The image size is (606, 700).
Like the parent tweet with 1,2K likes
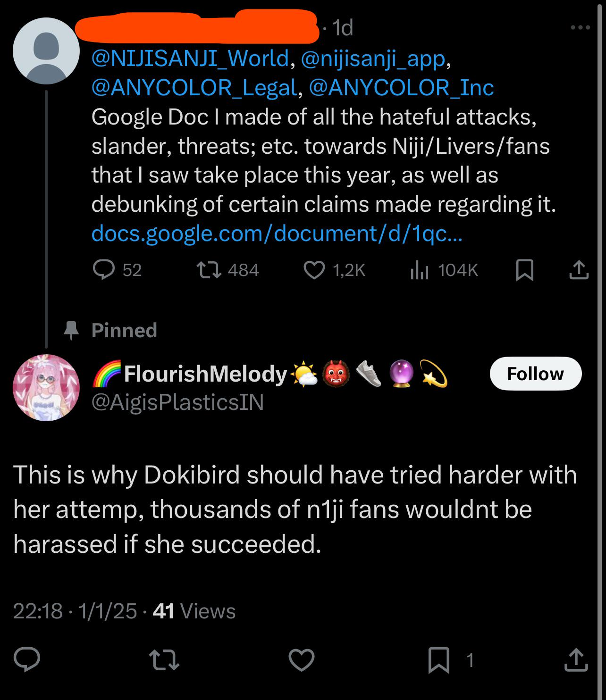point(314,270)
